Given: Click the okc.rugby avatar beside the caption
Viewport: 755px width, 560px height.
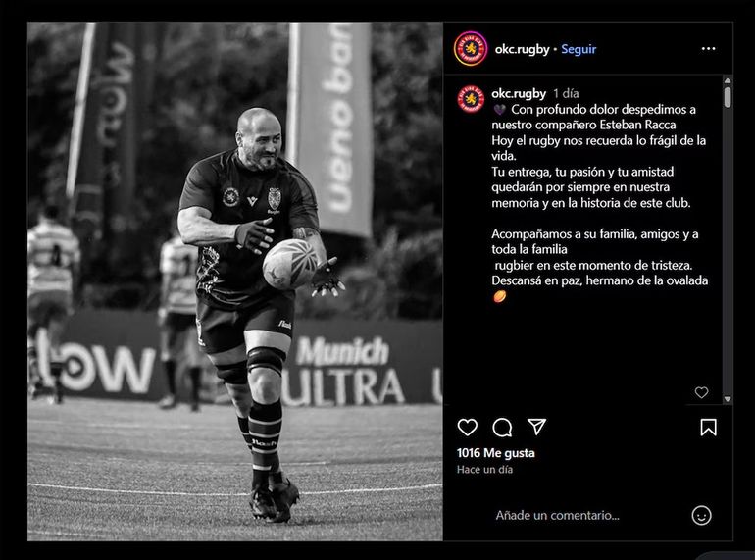Looking at the screenshot, I should (x=471, y=99).
